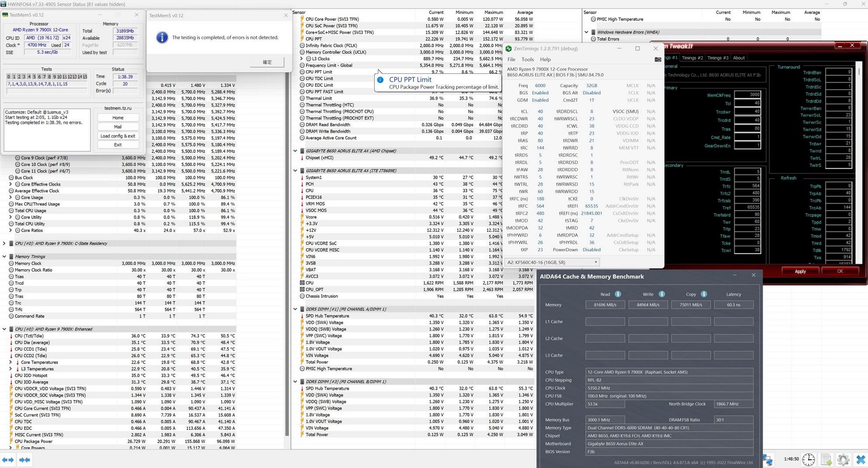The height and width of the screenshot is (468, 868).
Task: Open HWiNFO sensor settings gear icon
Action: tap(843, 460)
